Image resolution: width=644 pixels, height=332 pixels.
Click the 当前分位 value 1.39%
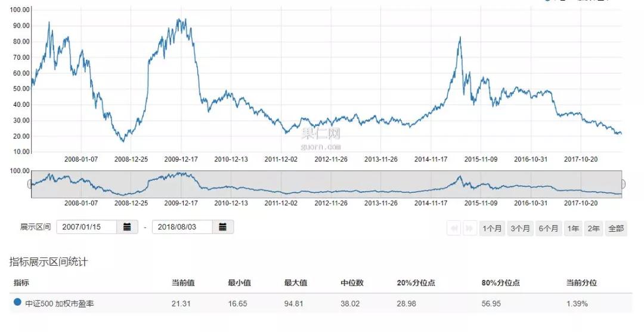(x=577, y=303)
